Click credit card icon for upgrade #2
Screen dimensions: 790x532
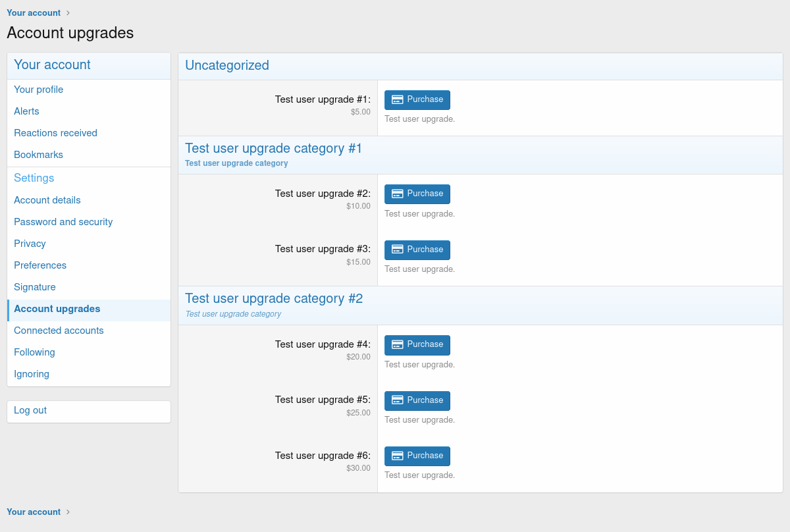click(397, 194)
